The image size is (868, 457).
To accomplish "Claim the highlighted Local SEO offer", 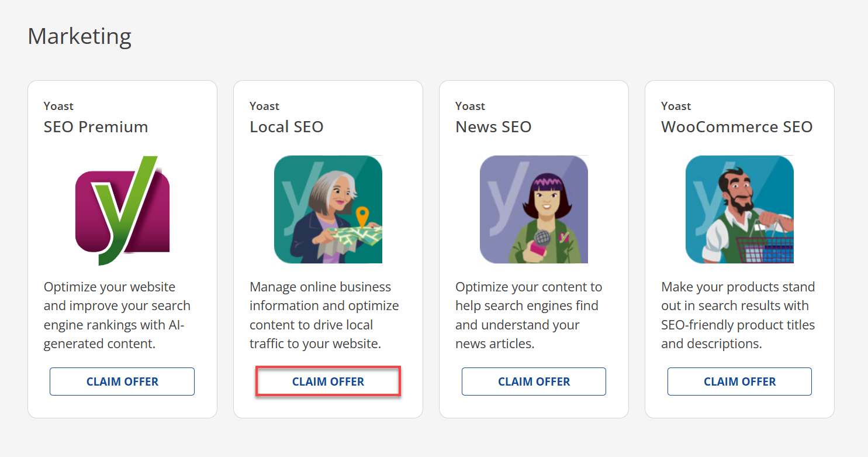I will click(x=328, y=381).
